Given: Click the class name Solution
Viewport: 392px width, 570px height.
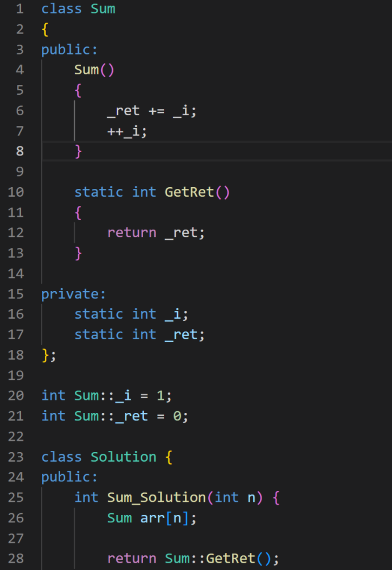Looking at the screenshot, I should coord(123,457).
